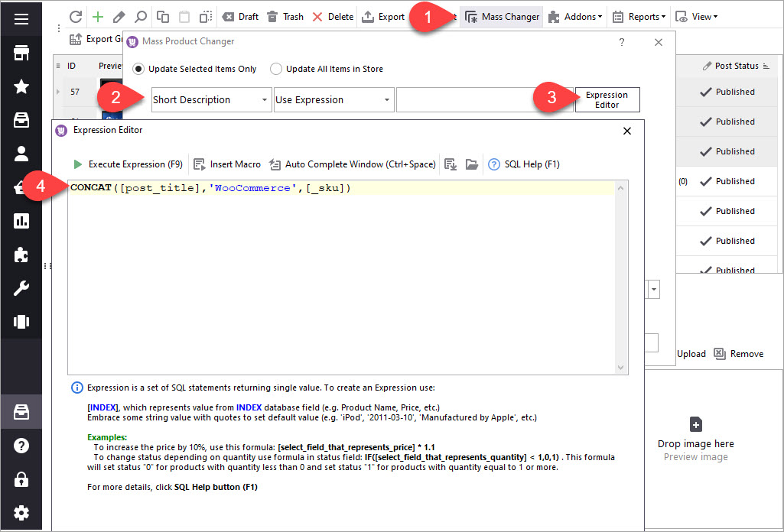Click Mass Changer in the toolbar
The image size is (784, 532).
[x=502, y=17]
